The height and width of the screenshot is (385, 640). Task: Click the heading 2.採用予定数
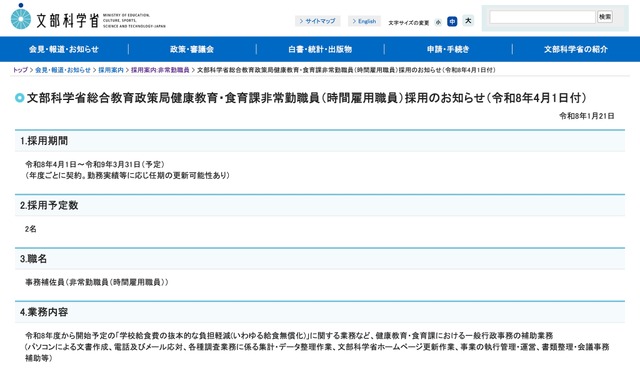click(49, 205)
